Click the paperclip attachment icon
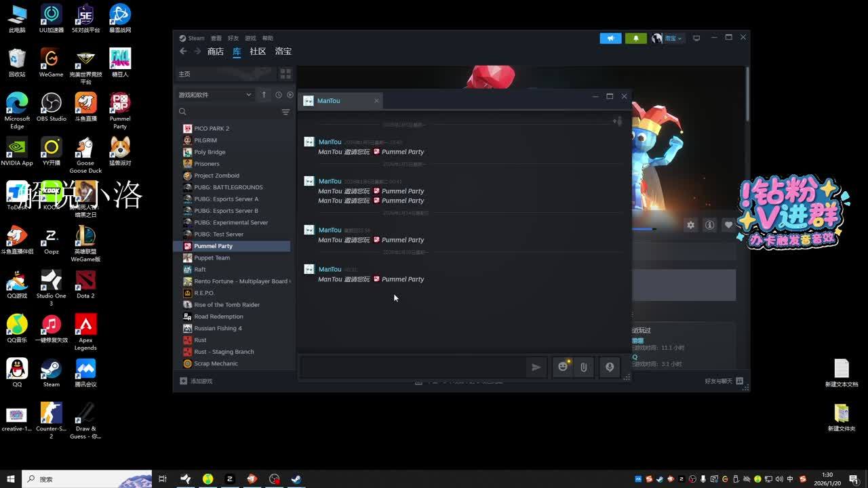 click(x=583, y=367)
